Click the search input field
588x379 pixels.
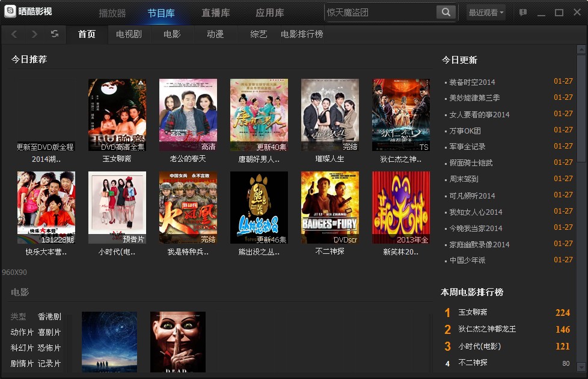pyautogui.click(x=381, y=13)
